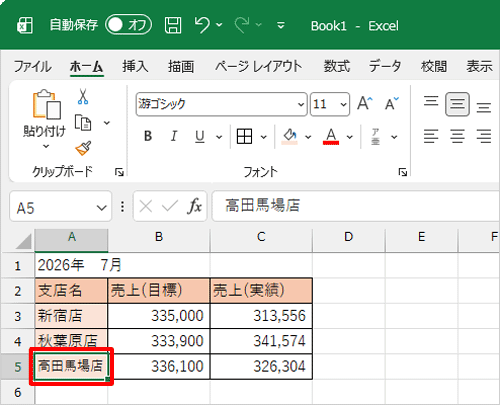The height and width of the screenshot is (405, 500).
Task: Click the Save floppy disk icon
Action: point(173,25)
